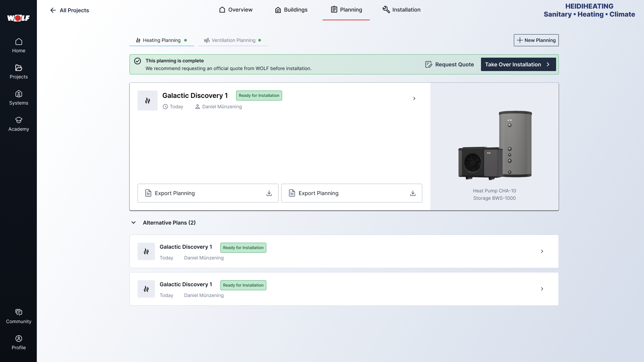Expand the first alternative Galactic Discovery 1 plan
This screenshot has width=644, height=362.
[x=542, y=251]
